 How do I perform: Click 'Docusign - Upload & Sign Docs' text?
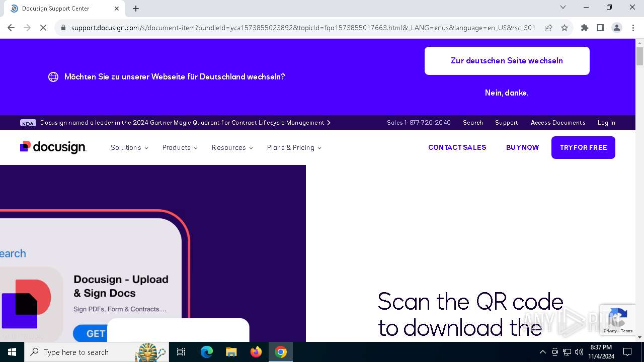point(121,286)
